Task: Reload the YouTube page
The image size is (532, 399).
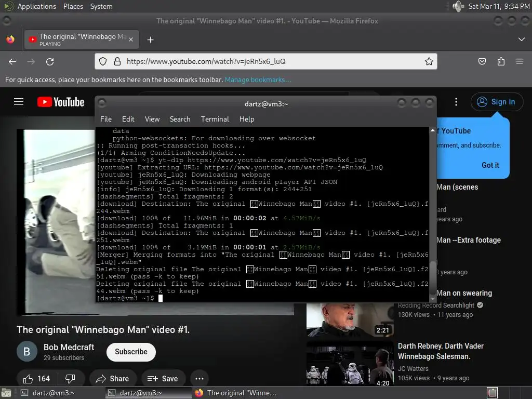Action: point(50,61)
